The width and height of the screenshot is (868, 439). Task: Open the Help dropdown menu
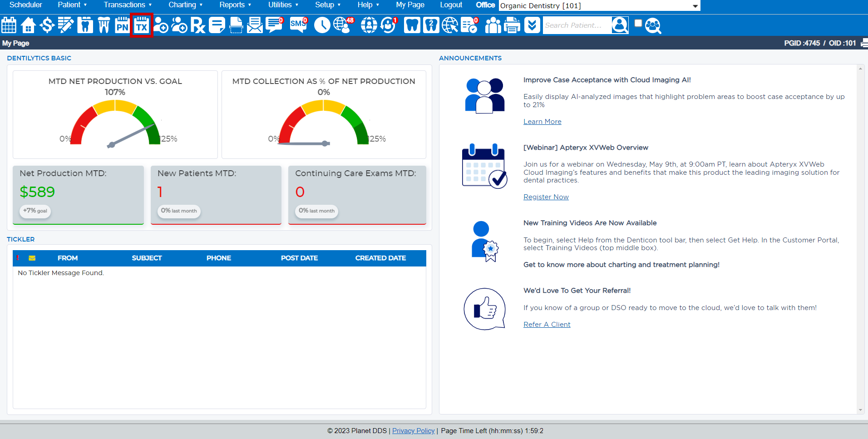[368, 5]
